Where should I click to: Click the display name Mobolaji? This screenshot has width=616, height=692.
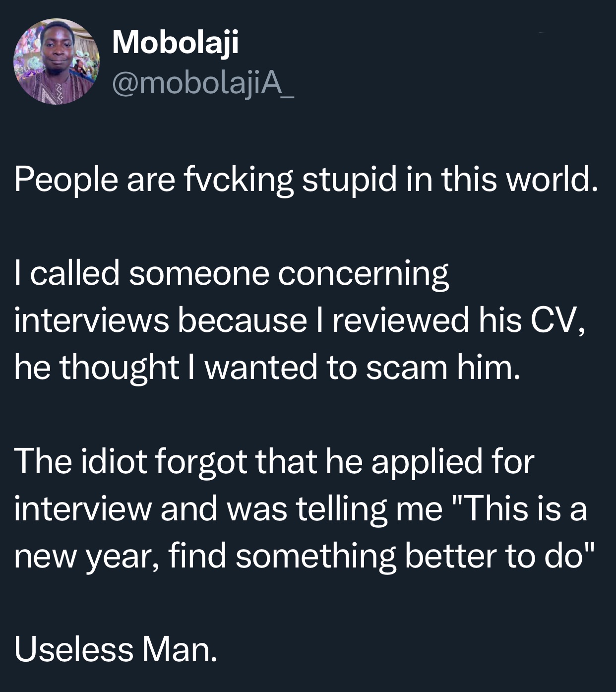click(x=175, y=42)
